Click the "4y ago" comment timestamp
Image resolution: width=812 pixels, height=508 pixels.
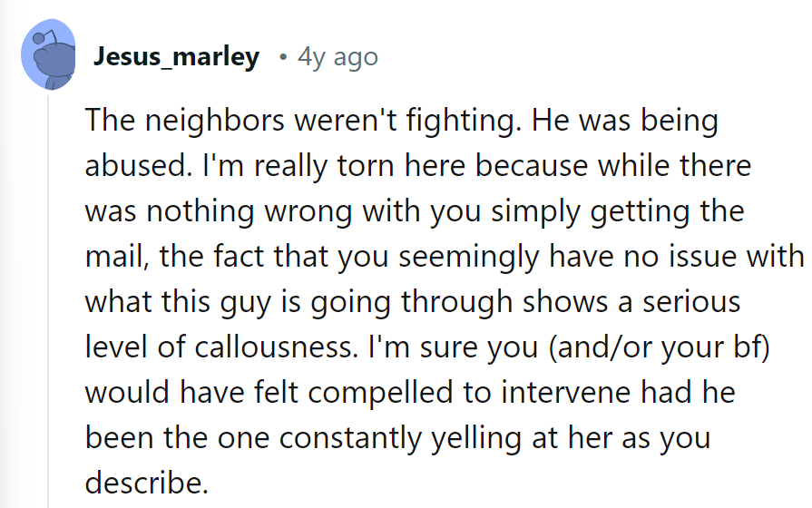338,58
